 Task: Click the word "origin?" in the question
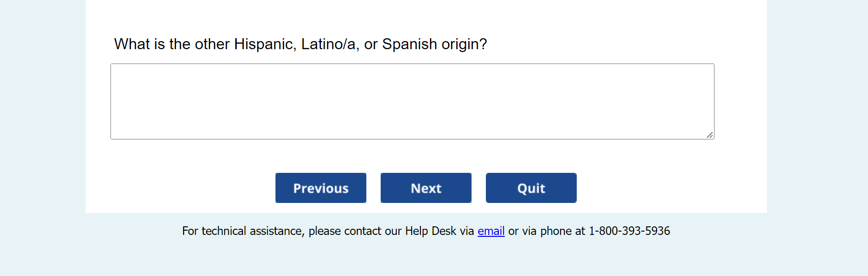[x=463, y=44]
